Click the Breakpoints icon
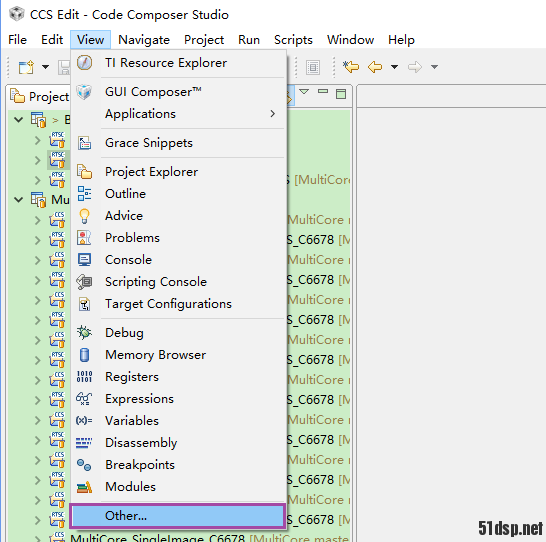Image resolution: width=546 pixels, height=542 pixels. pos(84,465)
